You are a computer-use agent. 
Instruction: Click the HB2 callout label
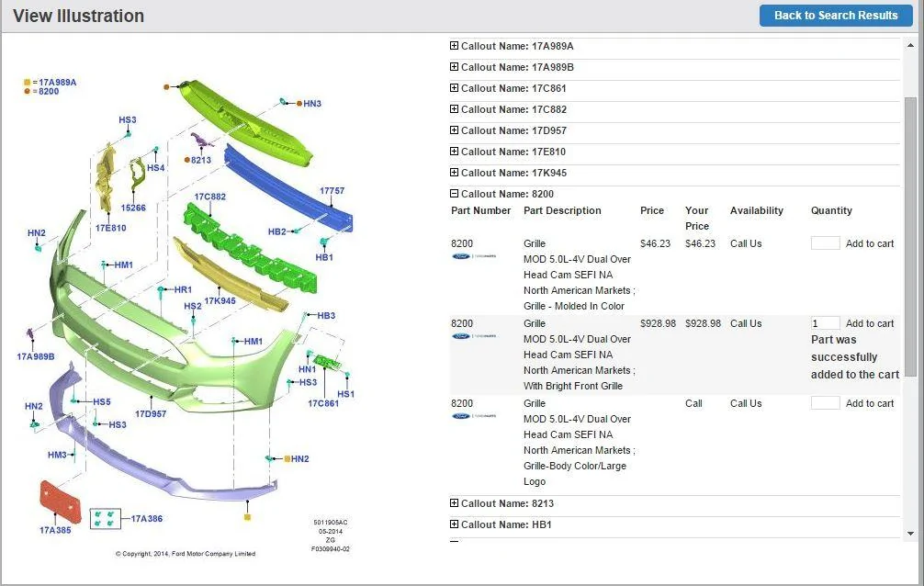pyautogui.click(x=277, y=231)
